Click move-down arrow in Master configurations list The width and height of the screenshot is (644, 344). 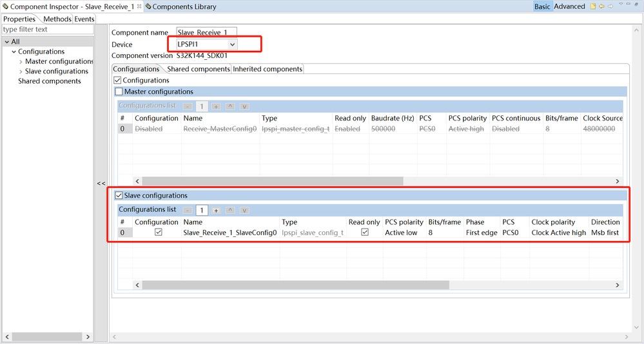coord(244,106)
